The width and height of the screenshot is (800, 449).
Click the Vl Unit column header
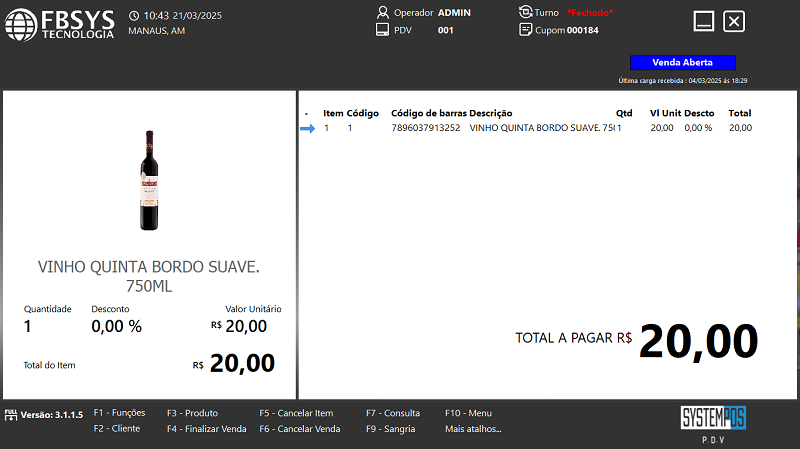click(665, 113)
